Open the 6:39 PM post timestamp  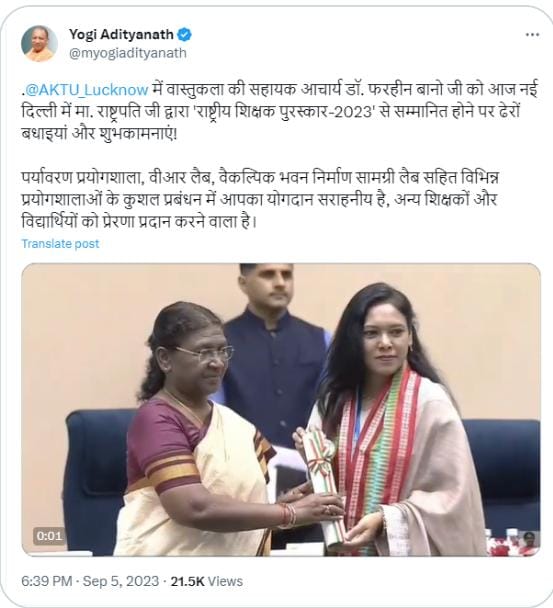click(x=47, y=581)
